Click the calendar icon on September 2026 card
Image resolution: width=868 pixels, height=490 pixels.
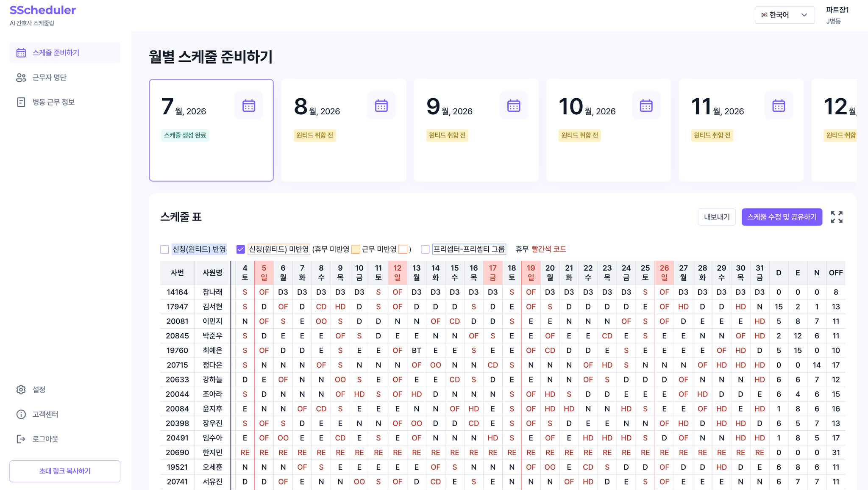514,105
